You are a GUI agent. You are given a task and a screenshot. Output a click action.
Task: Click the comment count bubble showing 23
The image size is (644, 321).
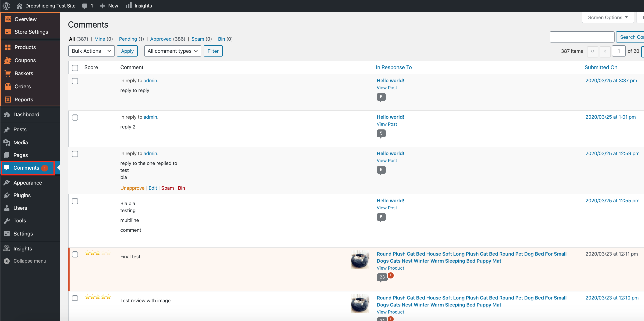point(382,277)
